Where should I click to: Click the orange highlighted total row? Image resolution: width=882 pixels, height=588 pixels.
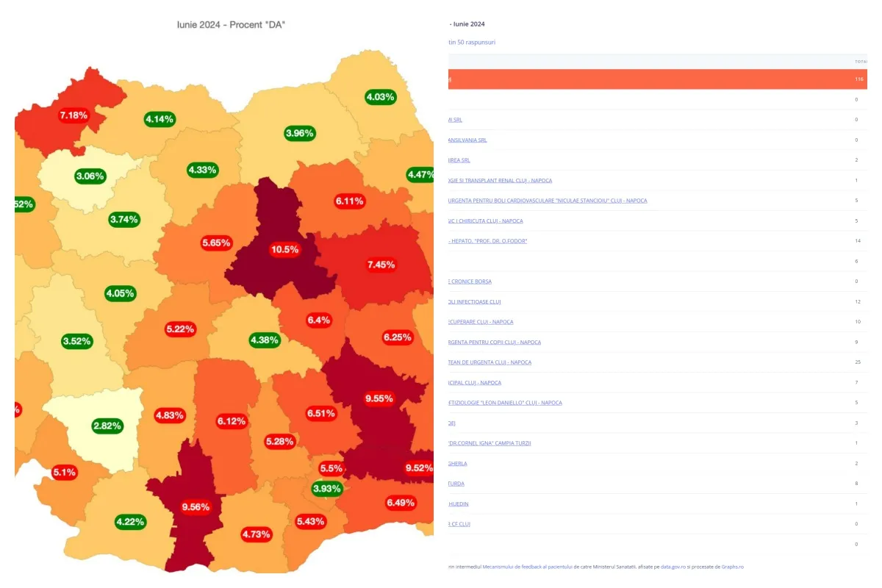coord(657,79)
